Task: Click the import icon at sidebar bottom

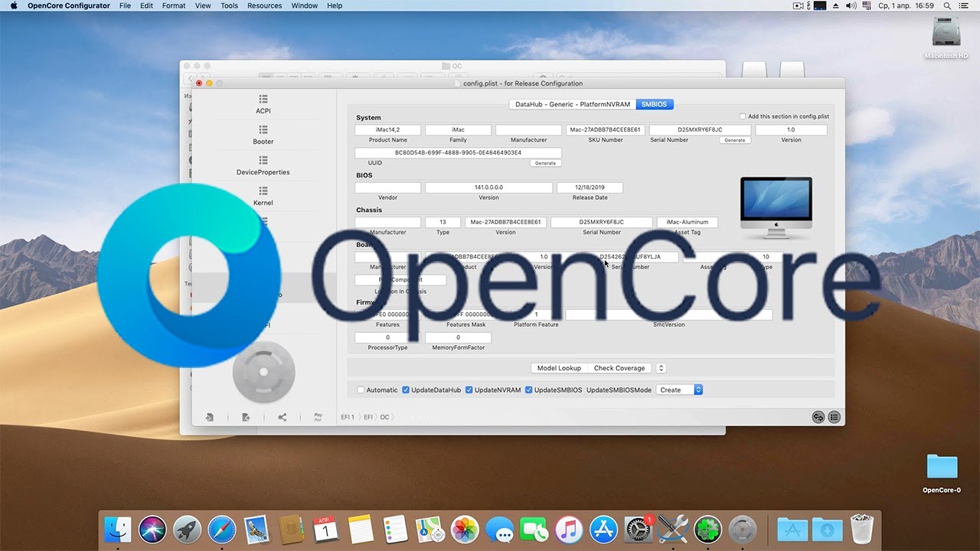Action: tap(209, 417)
